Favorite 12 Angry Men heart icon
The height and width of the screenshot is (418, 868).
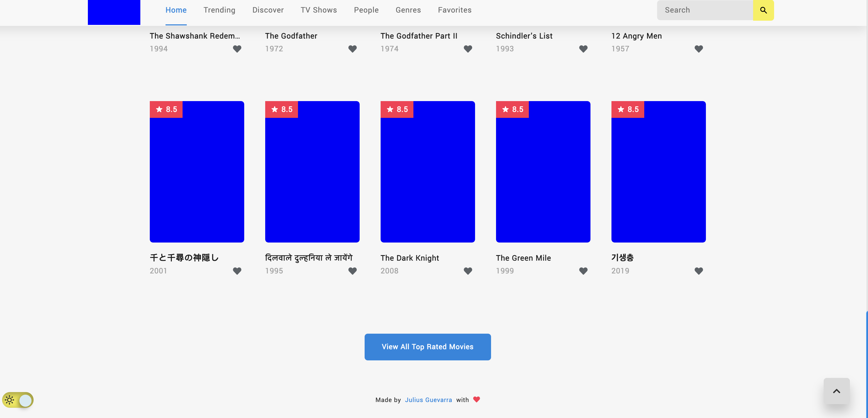[x=699, y=49]
